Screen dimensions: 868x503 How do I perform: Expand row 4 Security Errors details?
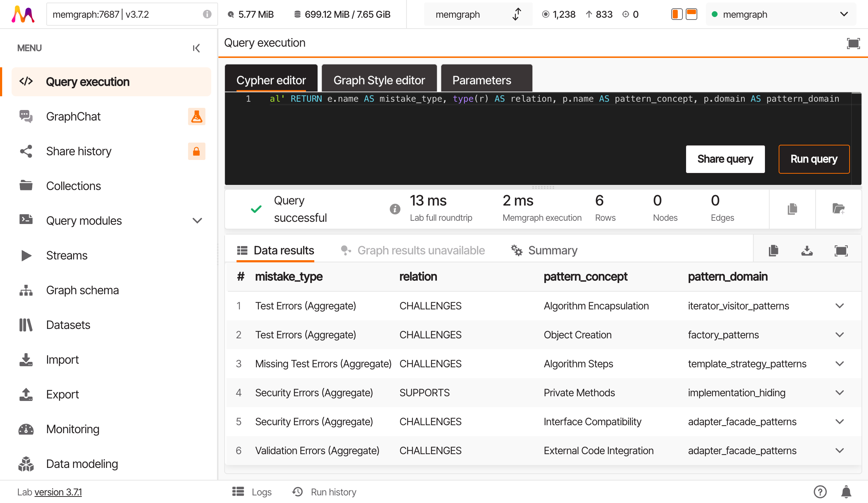click(840, 393)
